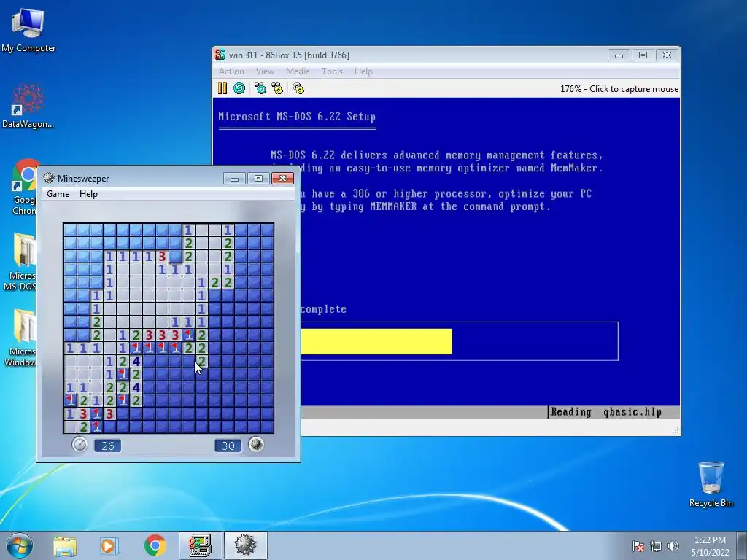Switch to Minesweeper via its taskbar button

click(245, 545)
